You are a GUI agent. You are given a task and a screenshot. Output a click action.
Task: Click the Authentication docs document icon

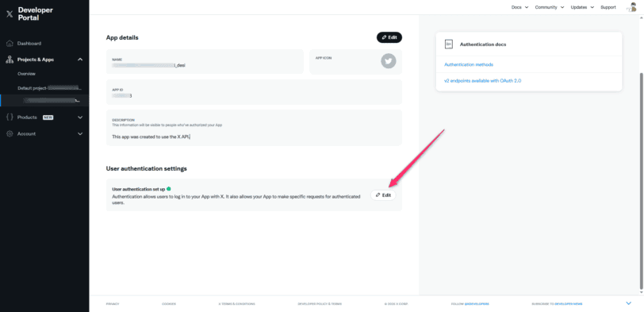(449, 44)
